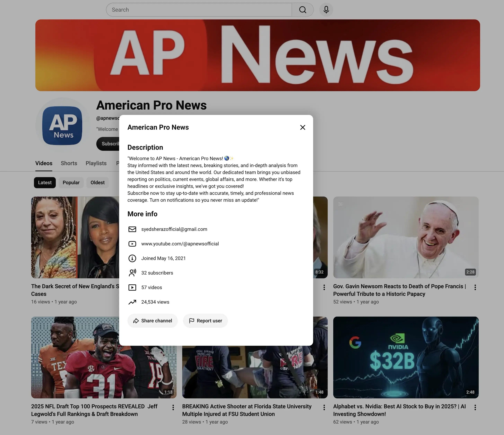Close the American Pro News dialog
This screenshot has height=435, width=504.
click(x=303, y=127)
